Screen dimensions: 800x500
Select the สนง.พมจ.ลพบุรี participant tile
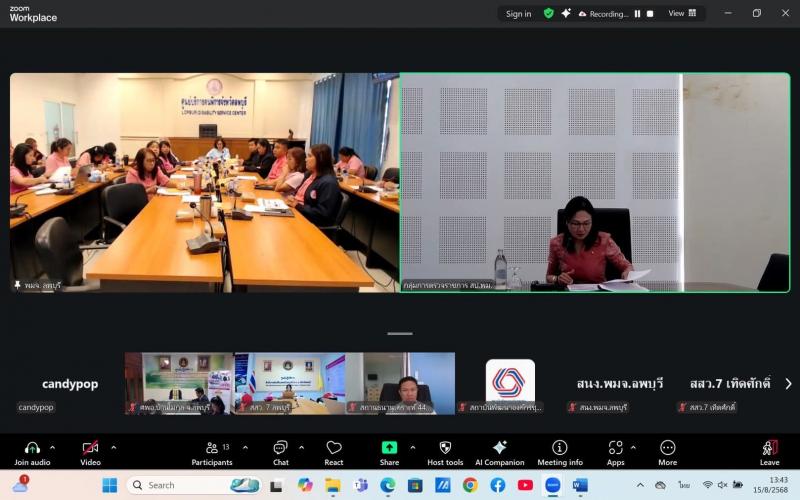(x=620, y=384)
